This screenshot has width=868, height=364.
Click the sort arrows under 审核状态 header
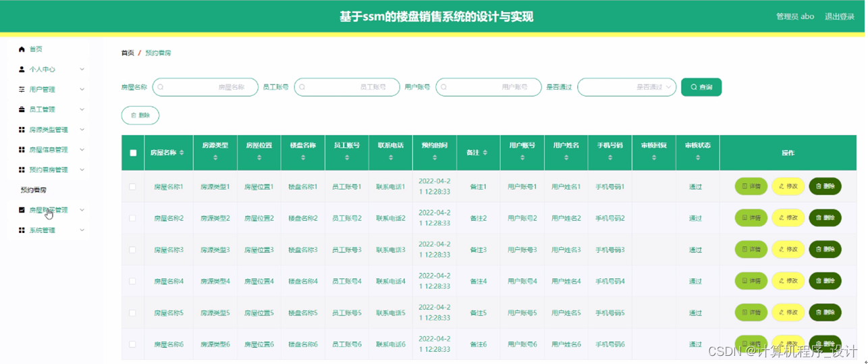tap(698, 157)
